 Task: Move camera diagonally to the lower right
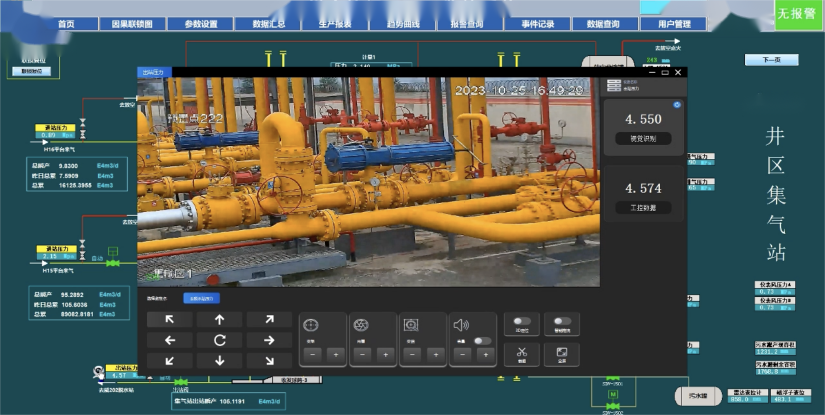tap(268, 360)
